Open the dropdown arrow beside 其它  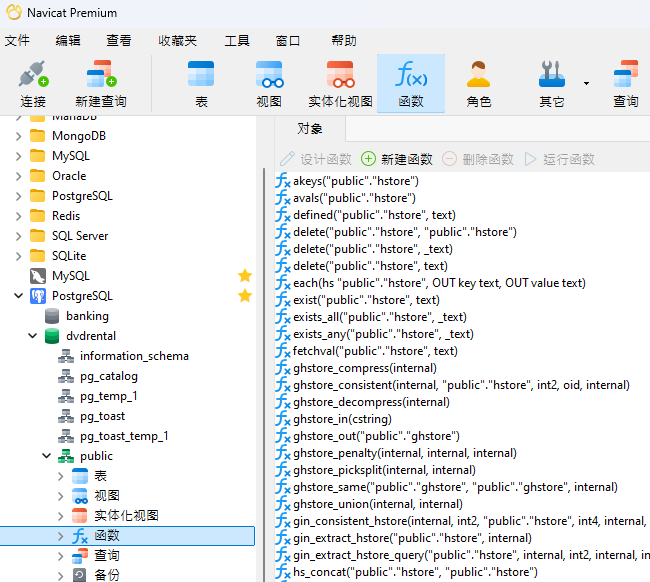pos(586,83)
